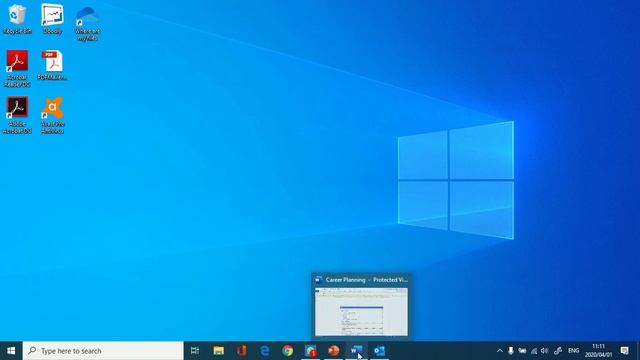Open File Explorer from the taskbar

(219, 351)
